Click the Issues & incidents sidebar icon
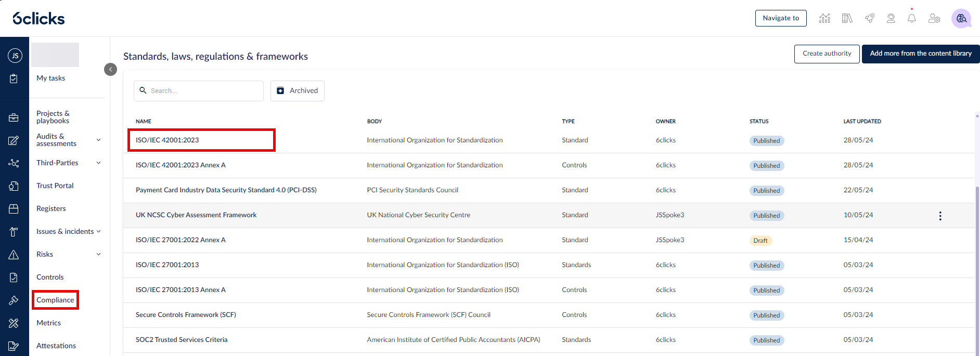The height and width of the screenshot is (356, 980). tap(14, 232)
